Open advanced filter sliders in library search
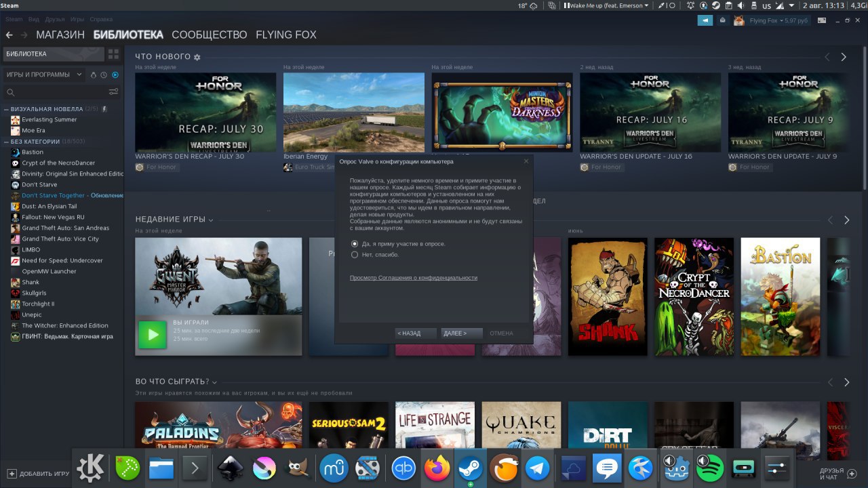Screen dimensions: 868x488 [113, 91]
